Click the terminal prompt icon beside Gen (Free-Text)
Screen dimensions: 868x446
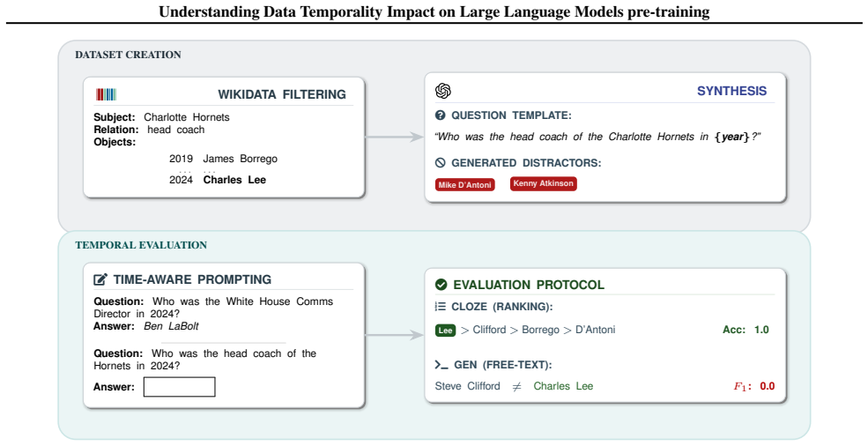pos(441,365)
